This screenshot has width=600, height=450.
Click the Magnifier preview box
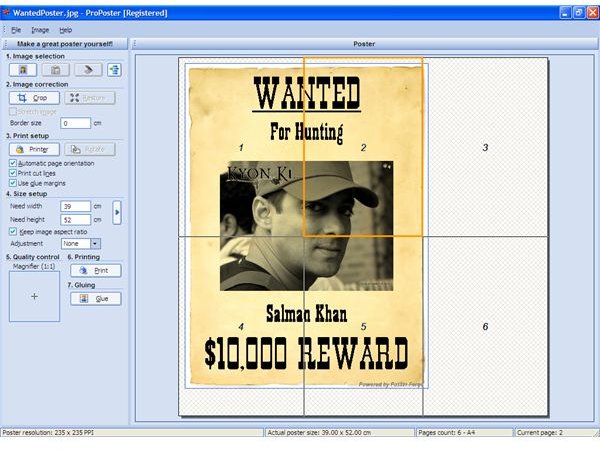(x=34, y=297)
